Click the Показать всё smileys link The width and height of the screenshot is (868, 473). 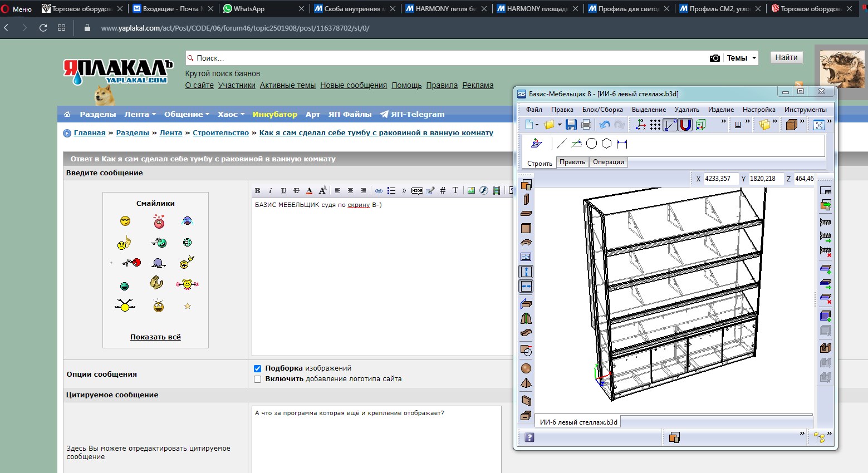click(155, 337)
